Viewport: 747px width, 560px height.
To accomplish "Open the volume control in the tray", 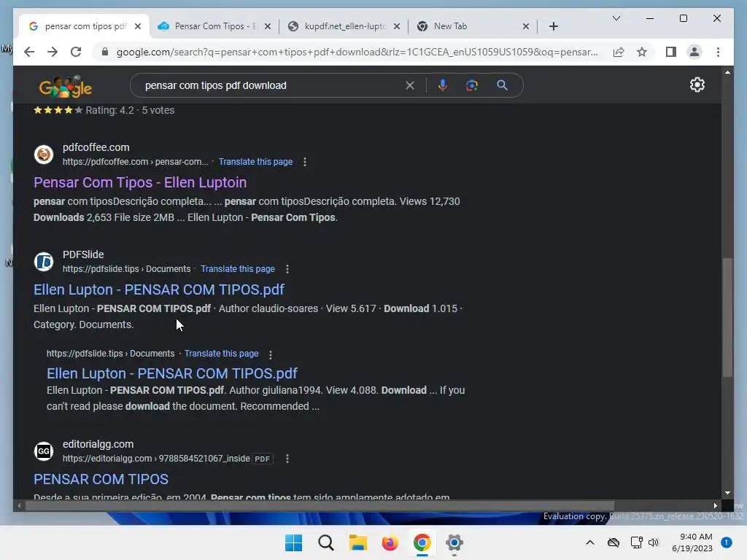I will point(654,542).
